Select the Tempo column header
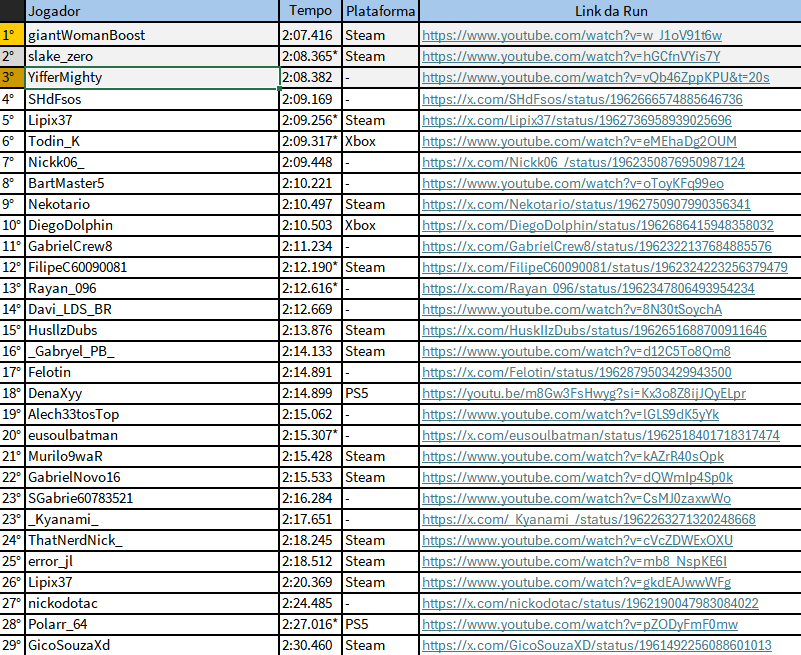The image size is (801, 655). (x=310, y=11)
